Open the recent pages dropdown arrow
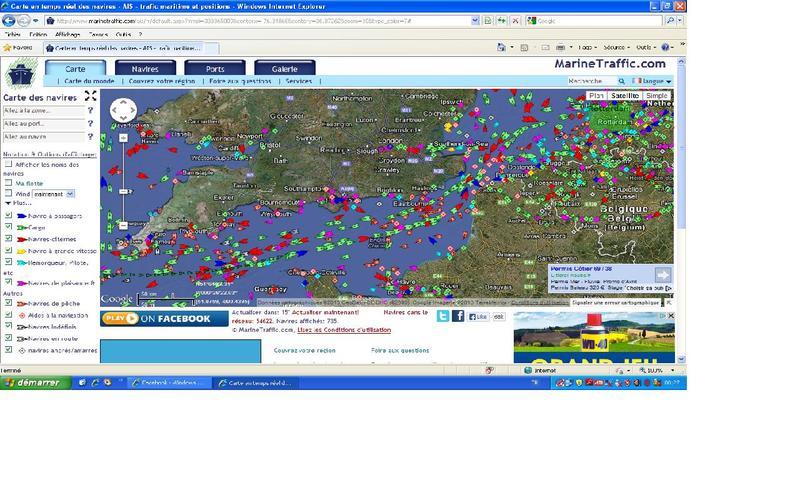800x500 pixels. (35, 21)
